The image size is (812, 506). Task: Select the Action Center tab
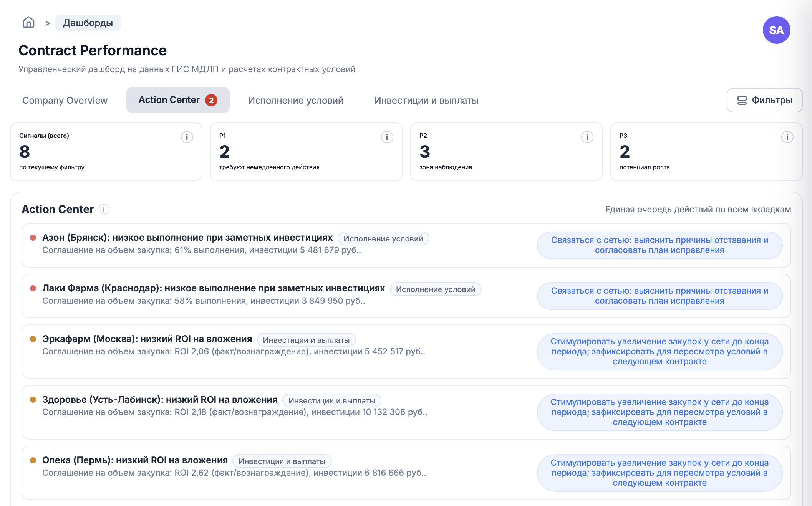(x=169, y=99)
